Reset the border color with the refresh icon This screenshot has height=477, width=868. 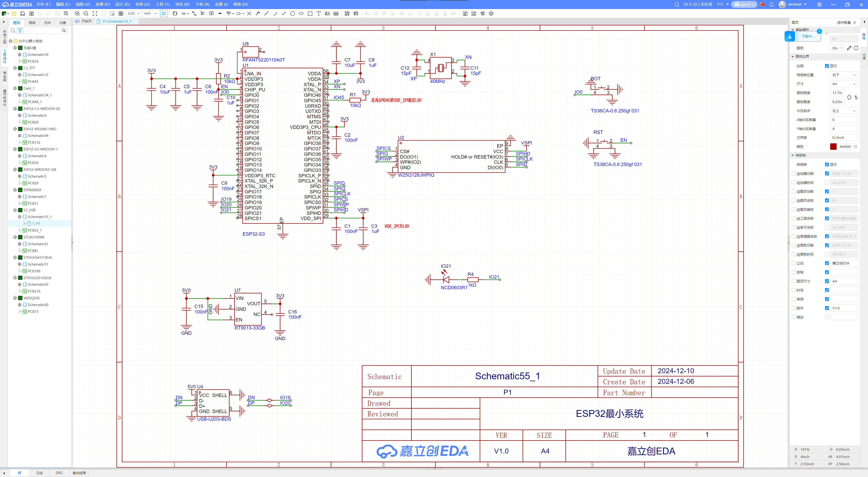[x=856, y=147]
